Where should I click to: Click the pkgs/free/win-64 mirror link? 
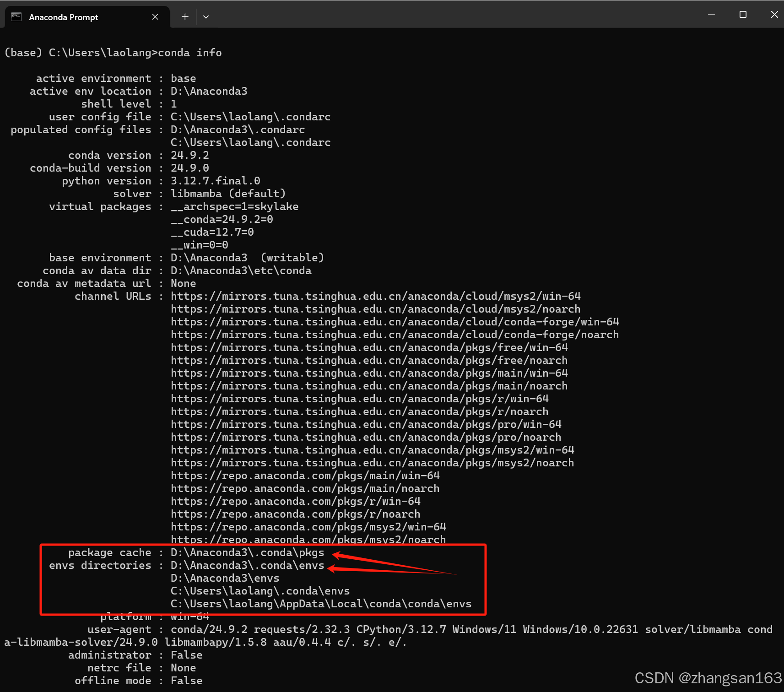point(369,347)
